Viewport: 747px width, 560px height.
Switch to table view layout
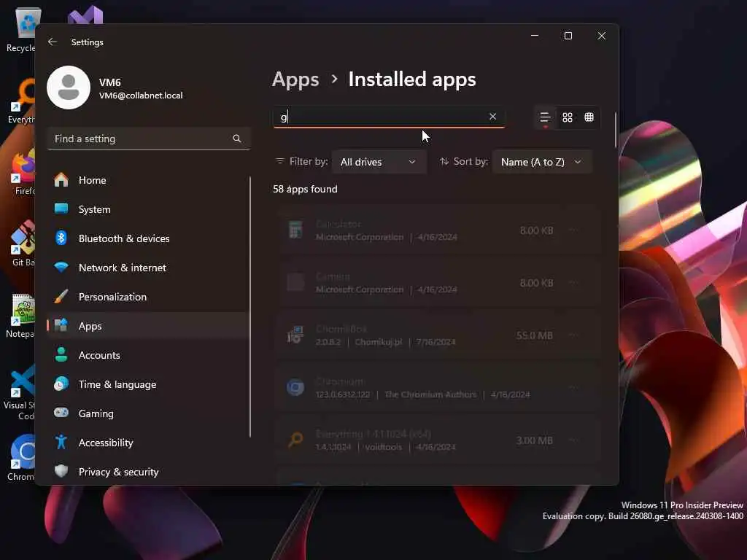589,117
